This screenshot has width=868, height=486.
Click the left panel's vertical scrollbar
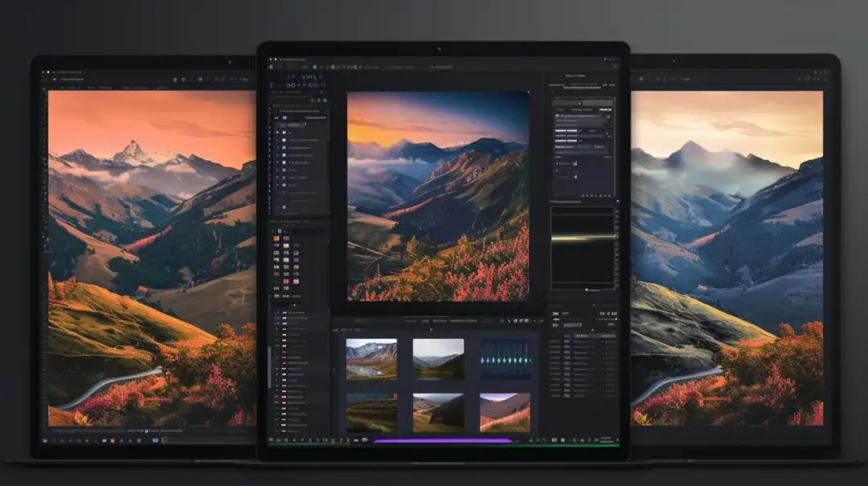(x=268, y=366)
